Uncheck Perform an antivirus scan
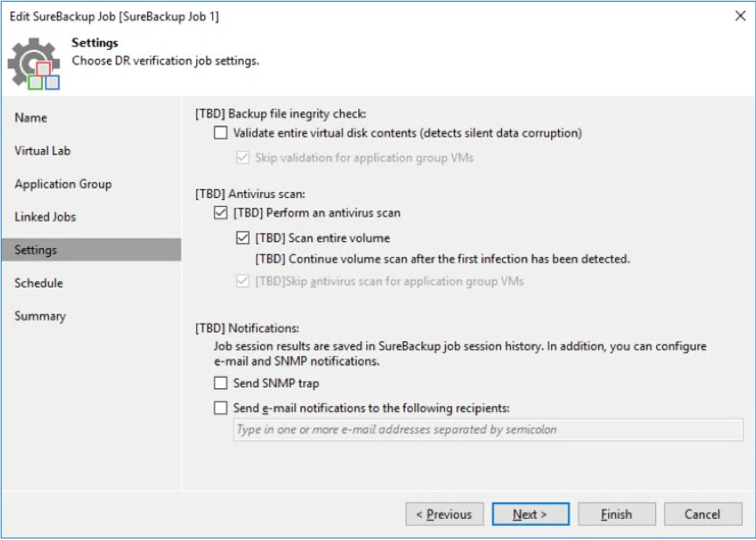The width and height of the screenshot is (756, 540). pyautogui.click(x=221, y=213)
